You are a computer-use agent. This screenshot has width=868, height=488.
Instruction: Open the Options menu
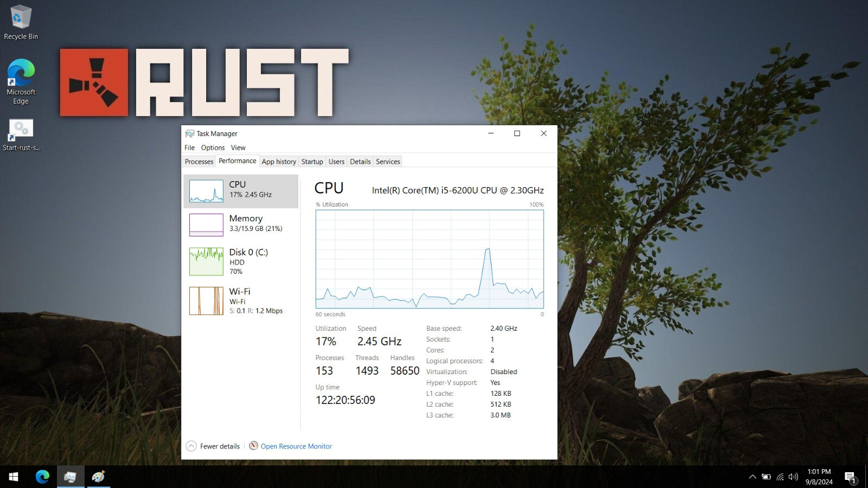tap(213, 147)
